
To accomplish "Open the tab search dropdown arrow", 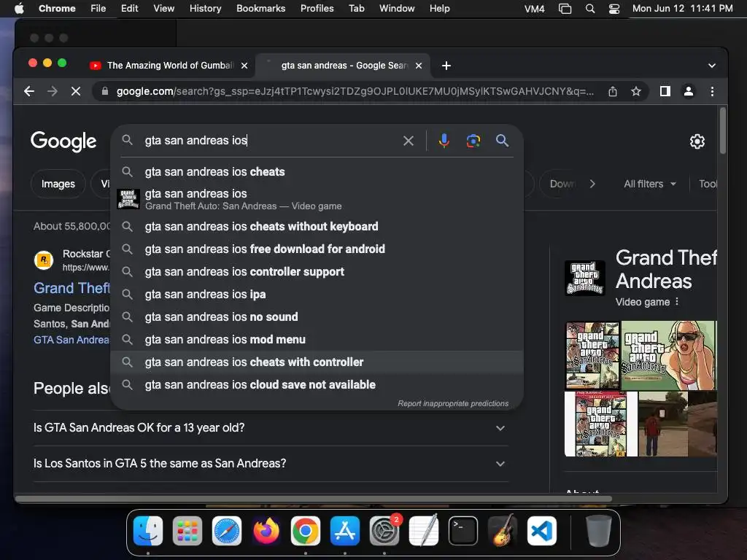I will 712,66.
